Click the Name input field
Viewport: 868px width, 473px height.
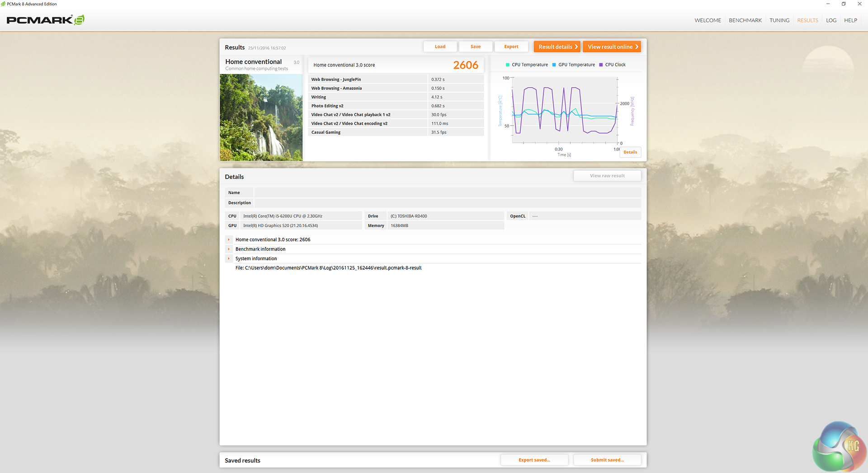[x=448, y=192]
